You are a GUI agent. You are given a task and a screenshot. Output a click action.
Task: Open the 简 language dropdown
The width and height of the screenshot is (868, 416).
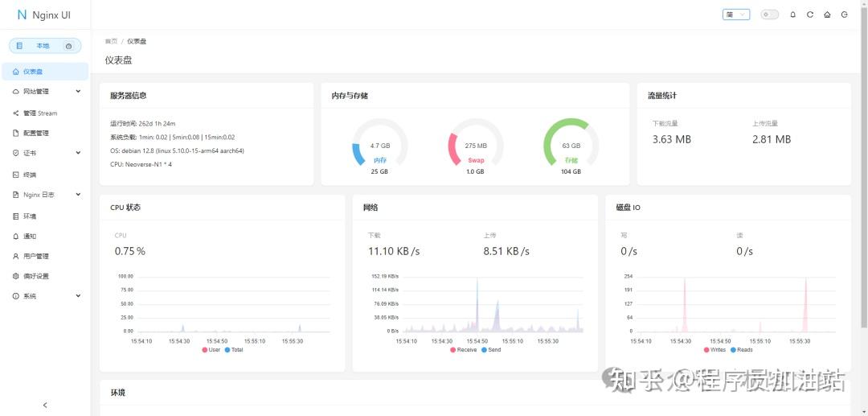736,15
